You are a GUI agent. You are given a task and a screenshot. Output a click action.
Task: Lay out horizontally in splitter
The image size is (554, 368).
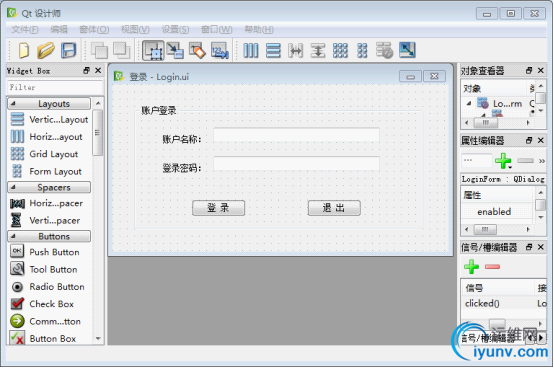click(x=295, y=50)
